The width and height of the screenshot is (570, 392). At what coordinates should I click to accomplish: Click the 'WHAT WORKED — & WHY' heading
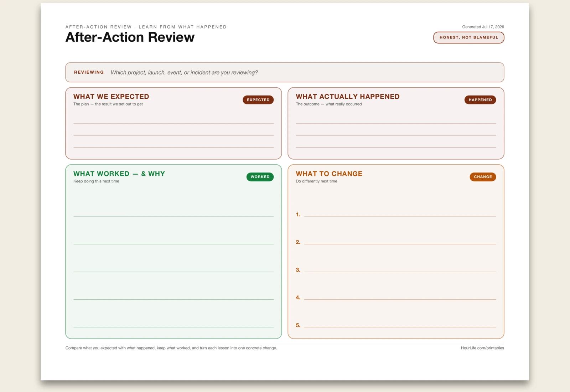click(x=119, y=174)
